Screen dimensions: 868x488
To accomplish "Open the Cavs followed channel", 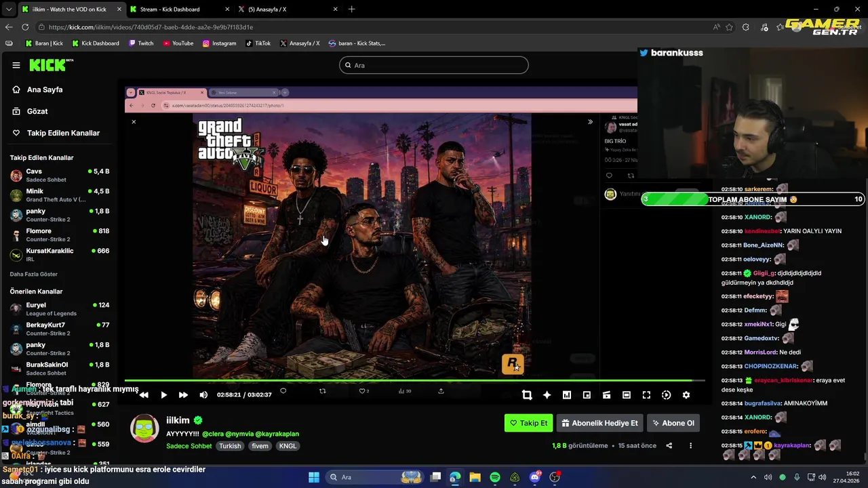I will [60, 176].
